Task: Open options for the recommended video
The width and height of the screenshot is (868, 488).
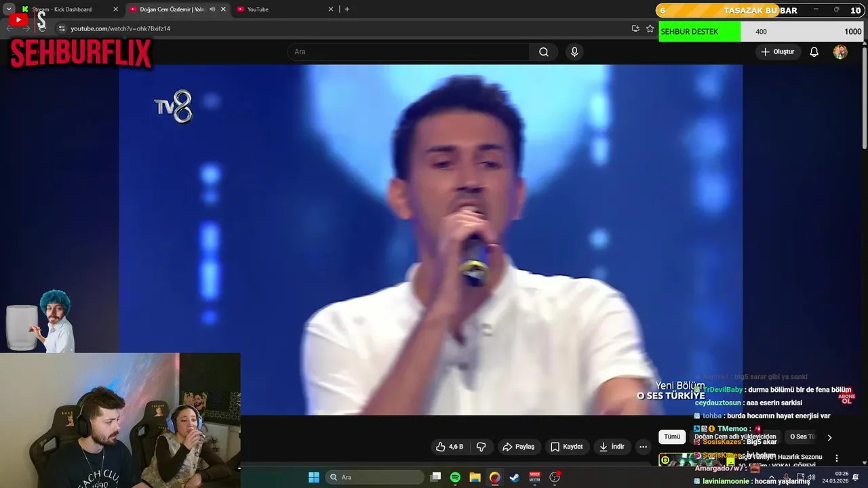Action: [836, 458]
